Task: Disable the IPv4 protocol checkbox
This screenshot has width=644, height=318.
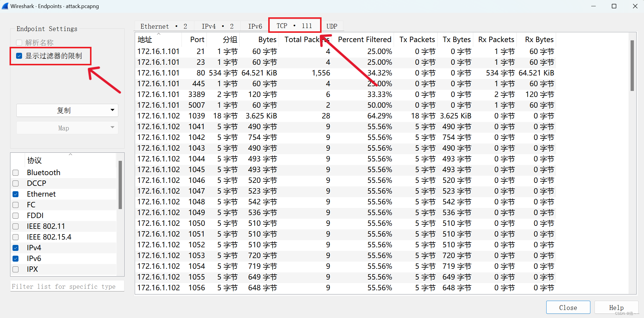Action: click(15, 248)
